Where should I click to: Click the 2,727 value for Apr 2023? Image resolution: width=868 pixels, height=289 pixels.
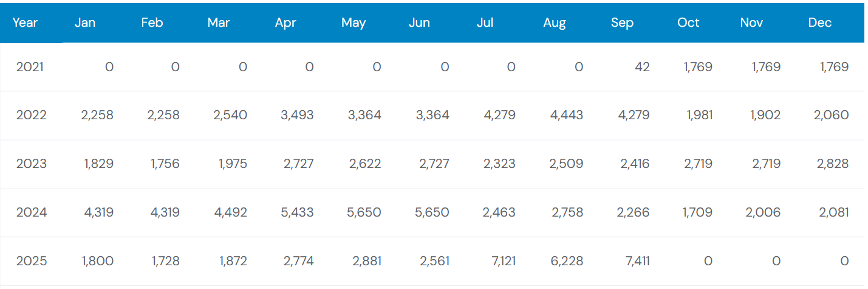[x=298, y=164]
